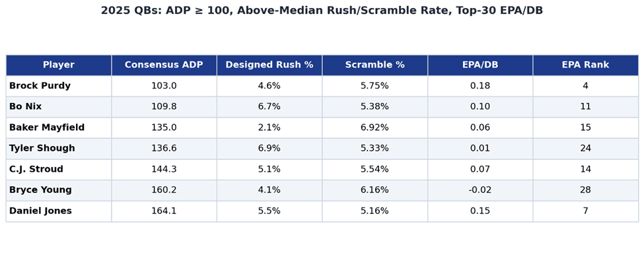The image size is (644, 257).
Task: Select the Tyler Shough player cell
Action: (59, 149)
